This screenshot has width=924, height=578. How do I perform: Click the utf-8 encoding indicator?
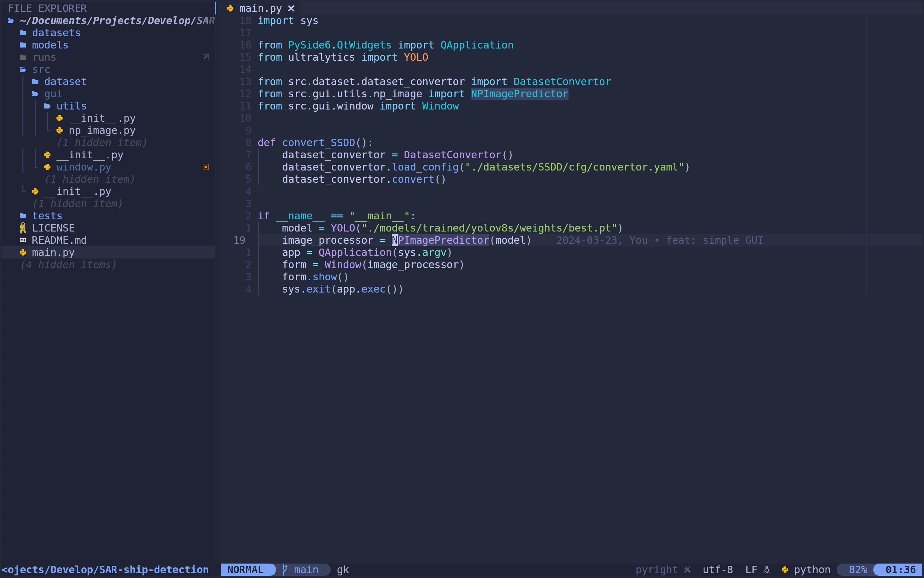click(x=718, y=570)
